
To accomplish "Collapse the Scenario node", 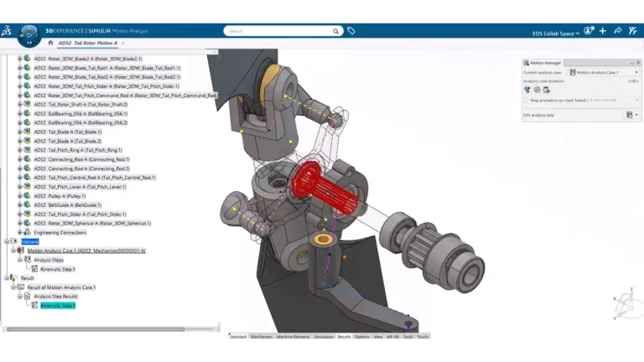I will (x=7, y=241).
